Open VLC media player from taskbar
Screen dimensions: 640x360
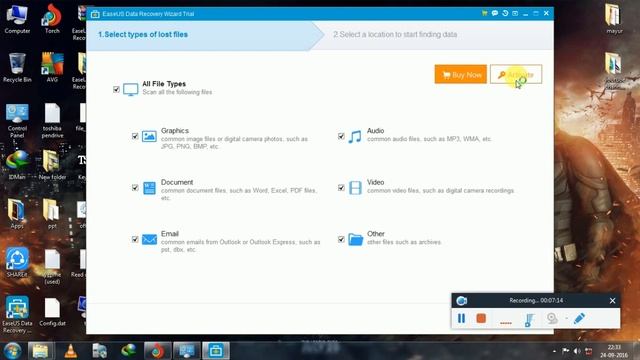pyautogui.click(x=70, y=351)
